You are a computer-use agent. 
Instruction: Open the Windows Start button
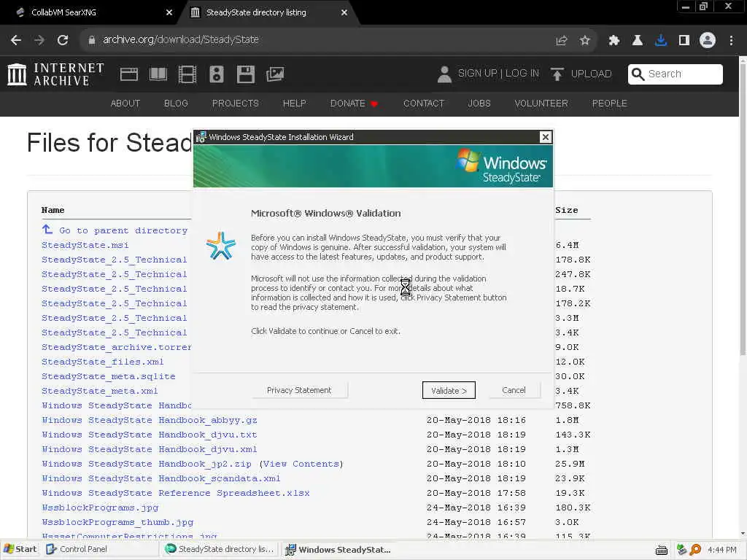pyautogui.click(x=20, y=550)
